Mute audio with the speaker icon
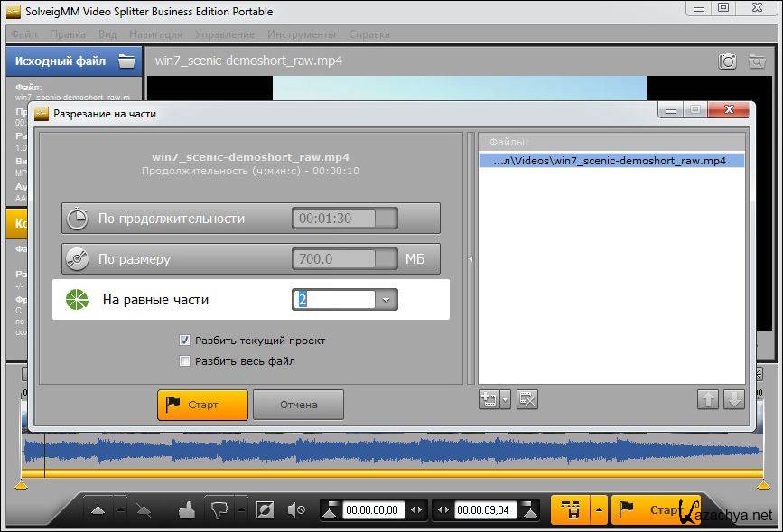 click(295, 510)
